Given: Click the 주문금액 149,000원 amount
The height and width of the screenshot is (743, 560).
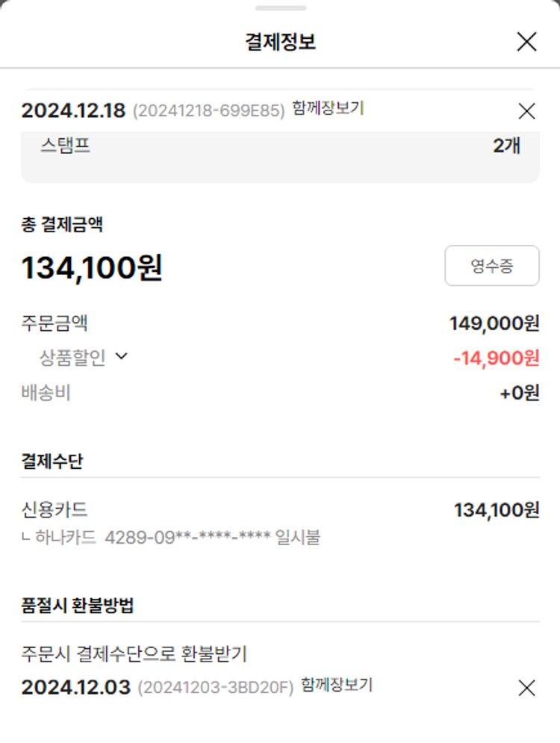Looking at the screenshot, I should click(494, 323).
